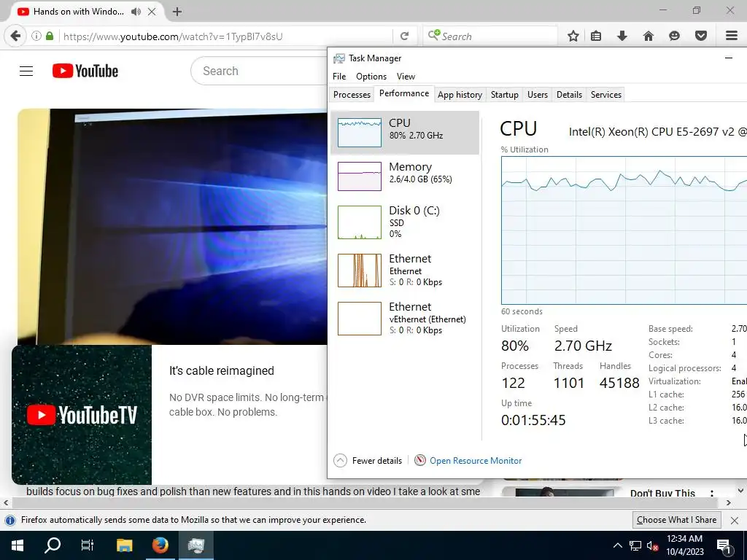Open the Startup tab

click(505, 94)
